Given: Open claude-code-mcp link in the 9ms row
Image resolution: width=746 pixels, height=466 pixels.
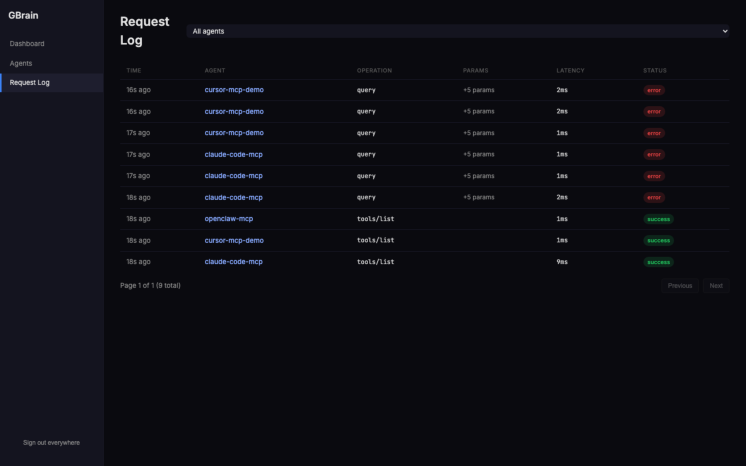Looking at the screenshot, I should pyautogui.click(x=234, y=262).
